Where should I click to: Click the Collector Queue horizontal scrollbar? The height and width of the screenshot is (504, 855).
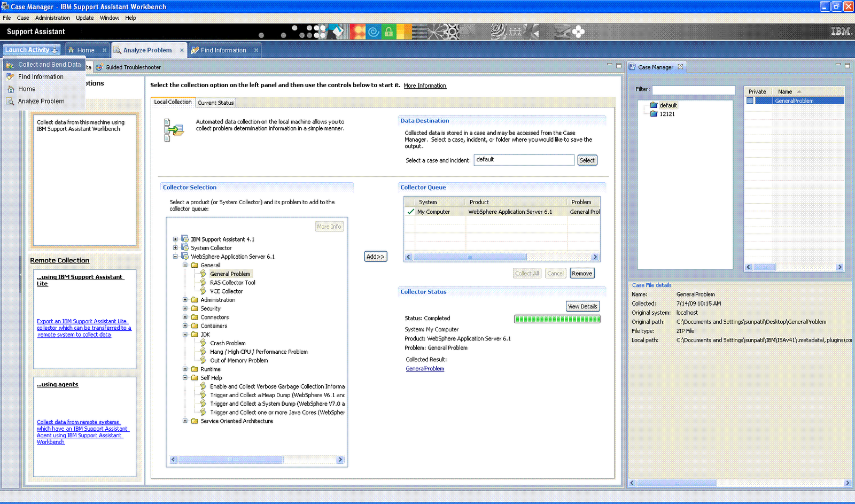(502, 257)
